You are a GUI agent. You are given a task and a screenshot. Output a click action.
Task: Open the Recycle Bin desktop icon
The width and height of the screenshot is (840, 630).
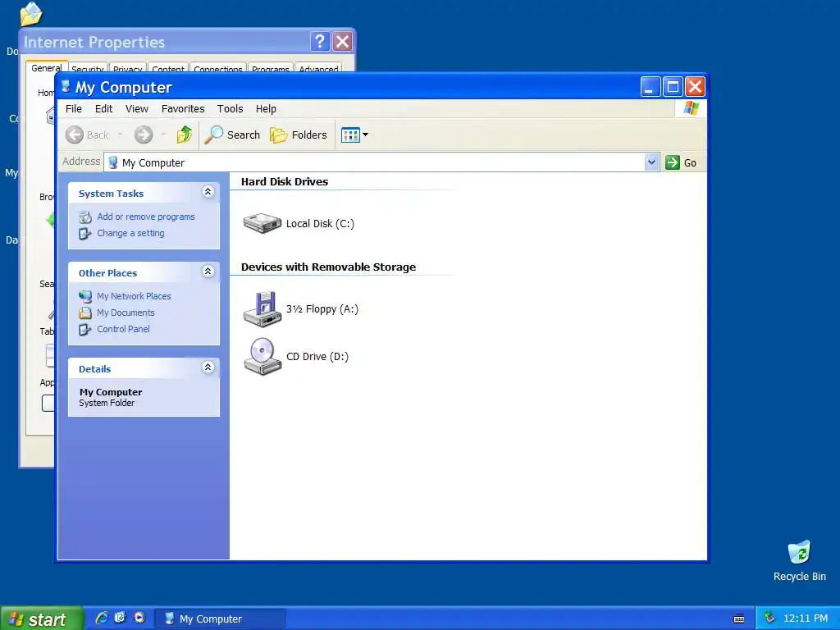(x=799, y=561)
